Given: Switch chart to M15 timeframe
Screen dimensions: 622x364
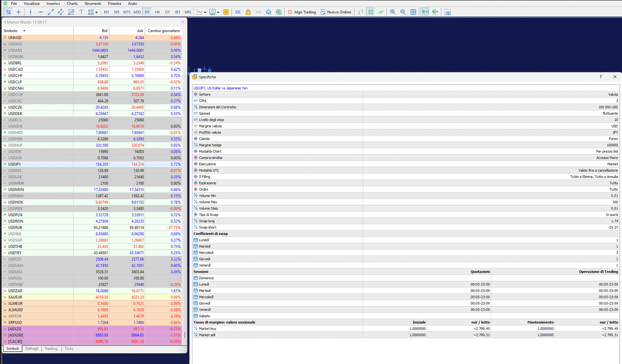Looking at the screenshot, I should (127, 12).
